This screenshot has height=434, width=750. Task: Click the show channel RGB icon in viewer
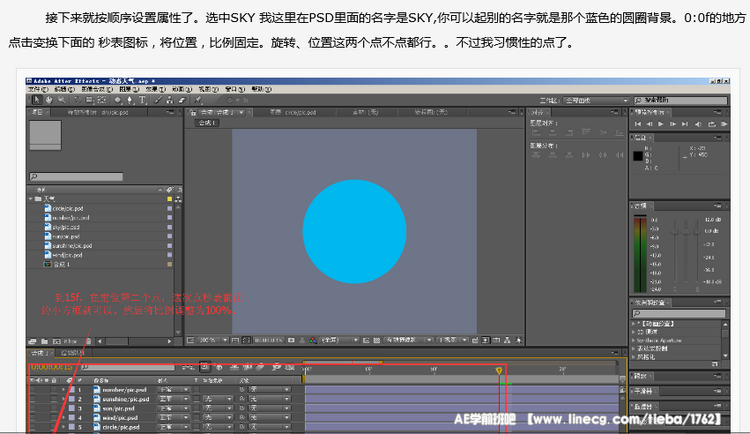tap(313, 340)
